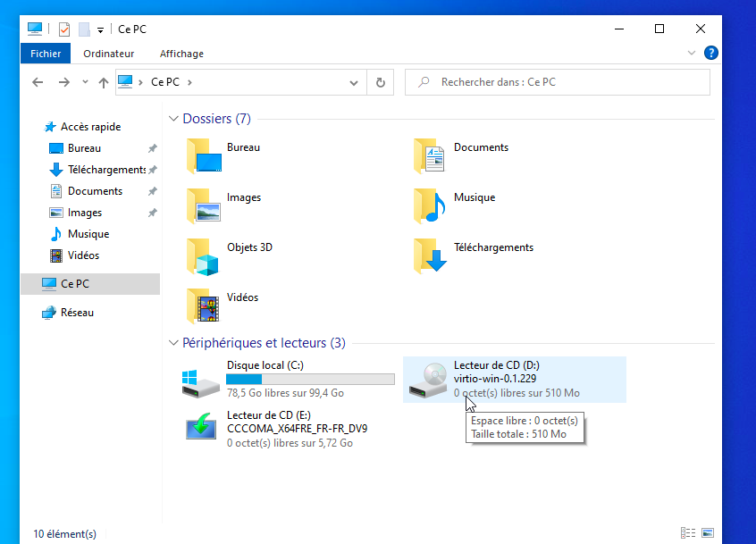Go back with the navigation arrow

point(37,81)
